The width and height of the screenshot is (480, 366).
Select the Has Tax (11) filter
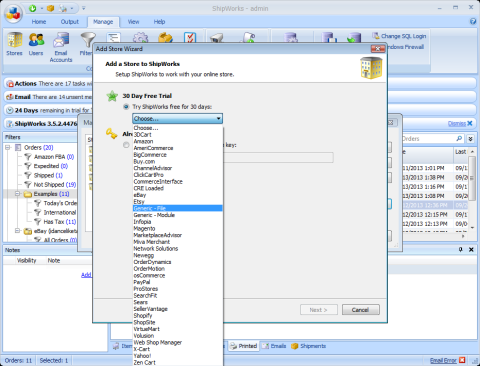tap(60, 222)
